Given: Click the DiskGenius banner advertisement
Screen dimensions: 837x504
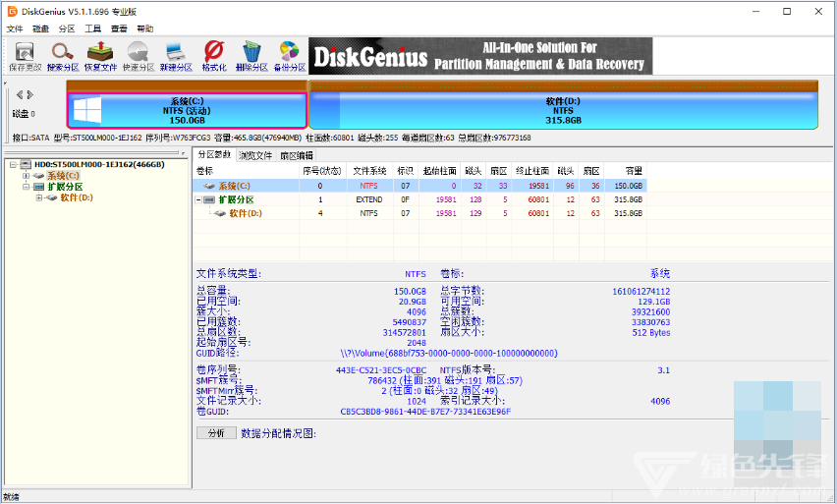Looking at the screenshot, I should pos(480,56).
